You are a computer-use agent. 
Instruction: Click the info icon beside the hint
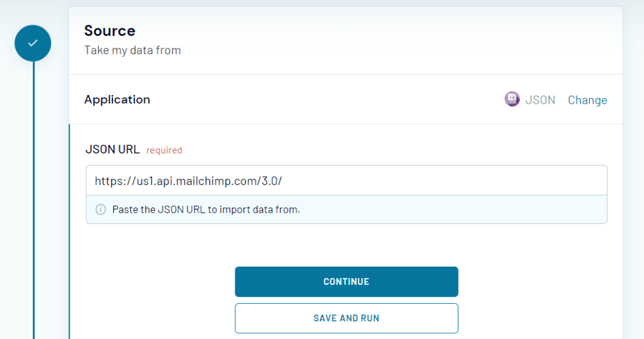[101, 209]
